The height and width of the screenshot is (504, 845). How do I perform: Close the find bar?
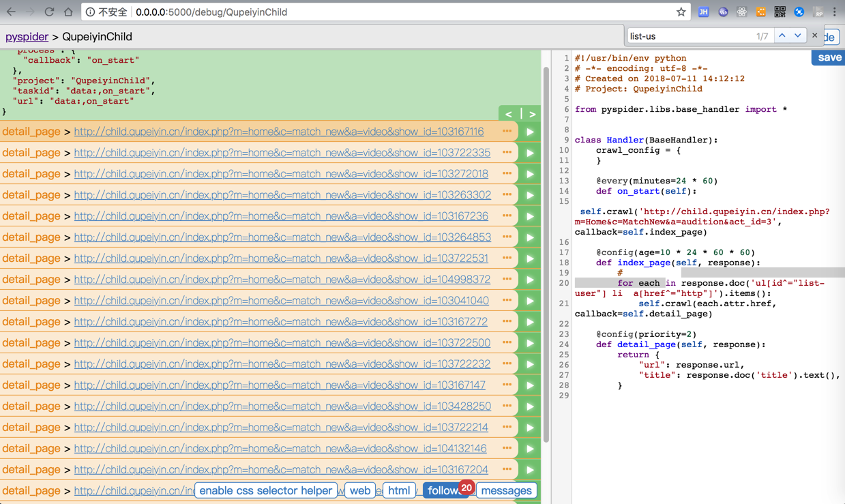pos(814,35)
